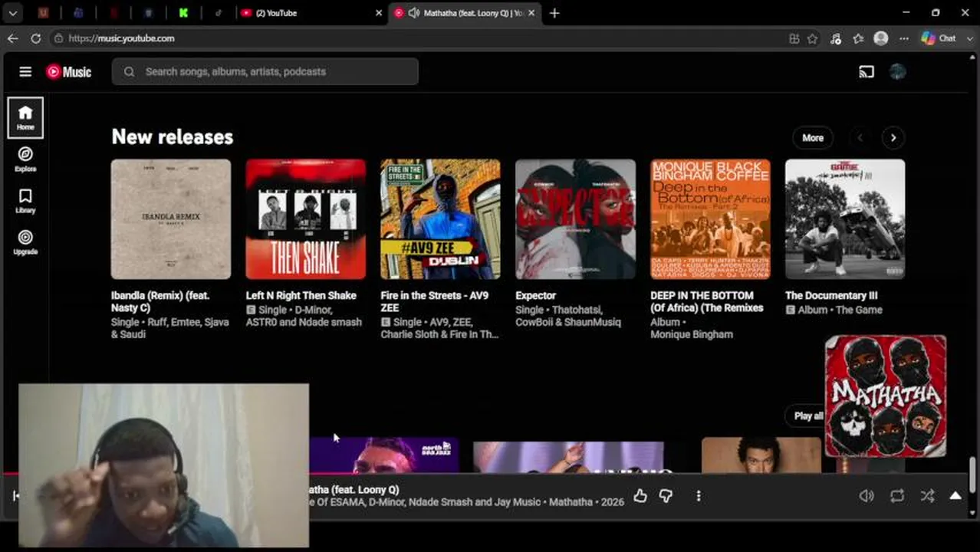Click The Documentary III title link

[x=831, y=295]
